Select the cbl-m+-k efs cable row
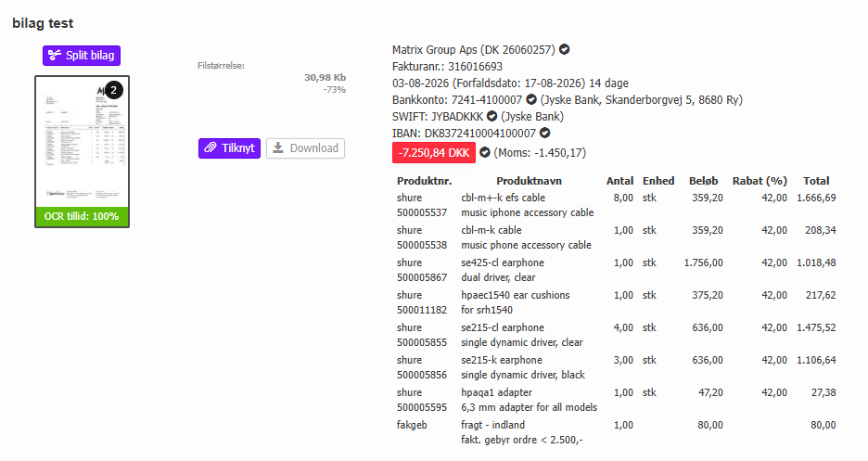 click(616, 205)
